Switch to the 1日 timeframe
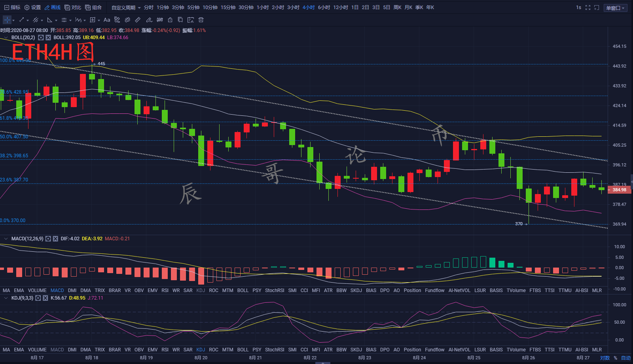The height and width of the screenshot is (364, 633). [355, 8]
